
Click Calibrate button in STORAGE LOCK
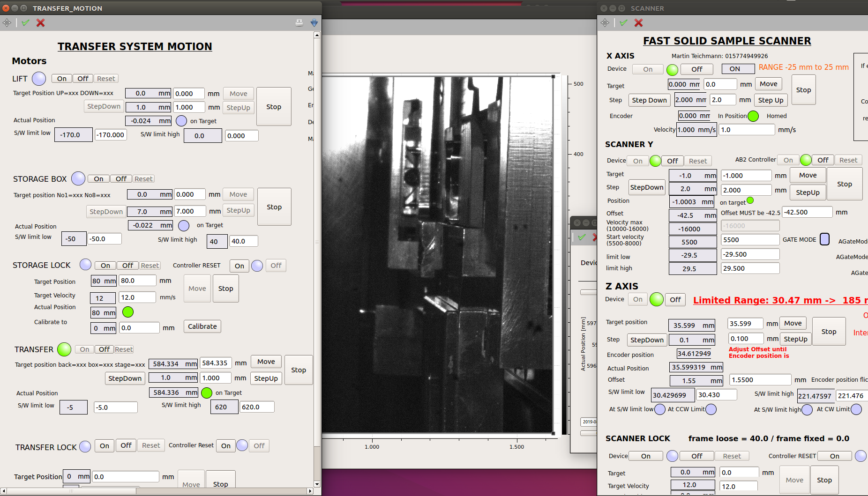pos(202,326)
